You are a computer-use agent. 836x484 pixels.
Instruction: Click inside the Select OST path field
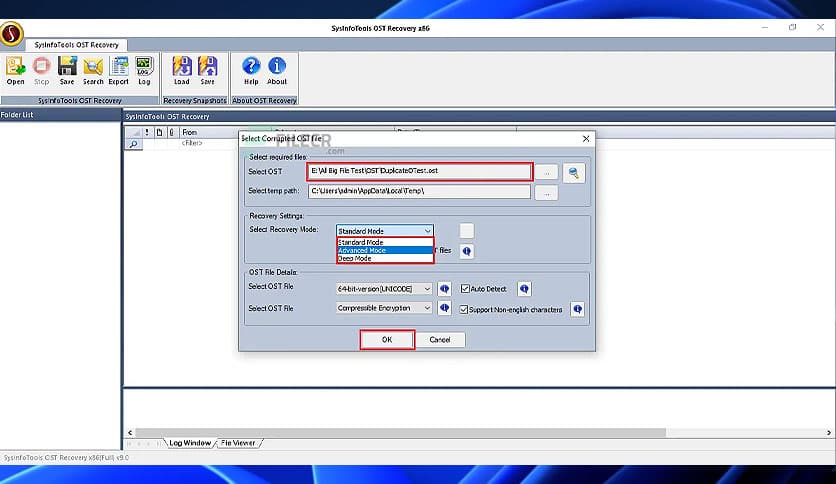(x=419, y=171)
